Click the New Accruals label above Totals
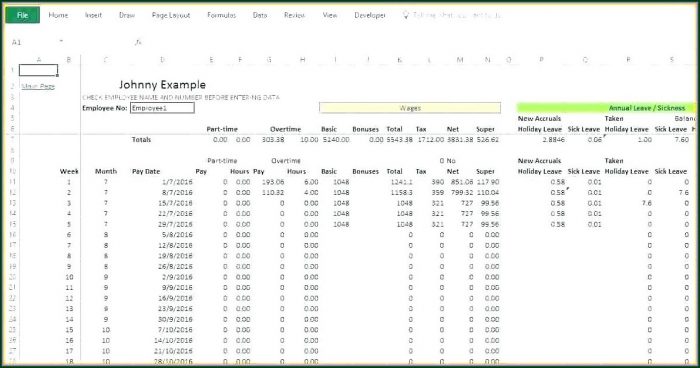Screen dimensions: 700x368 pyautogui.click(x=539, y=118)
